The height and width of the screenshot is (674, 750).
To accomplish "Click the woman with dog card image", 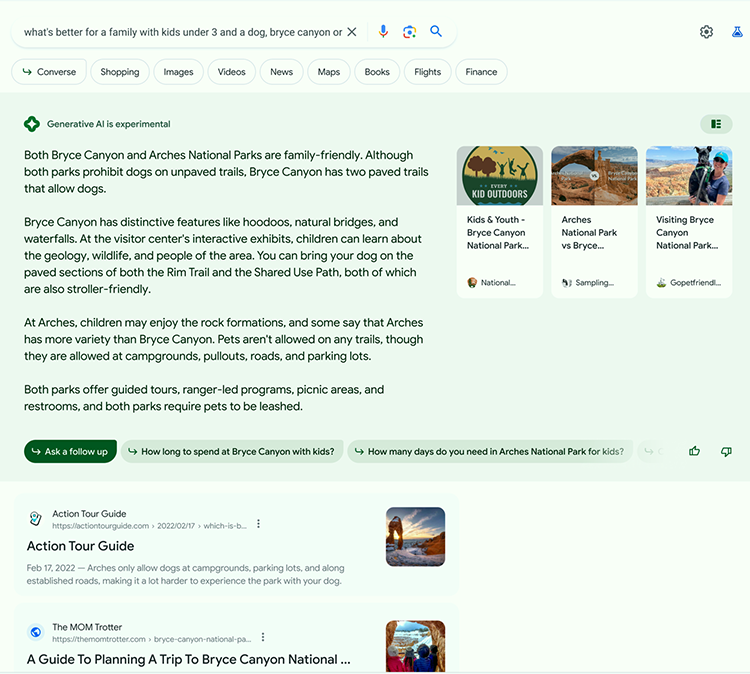I will click(x=689, y=176).
